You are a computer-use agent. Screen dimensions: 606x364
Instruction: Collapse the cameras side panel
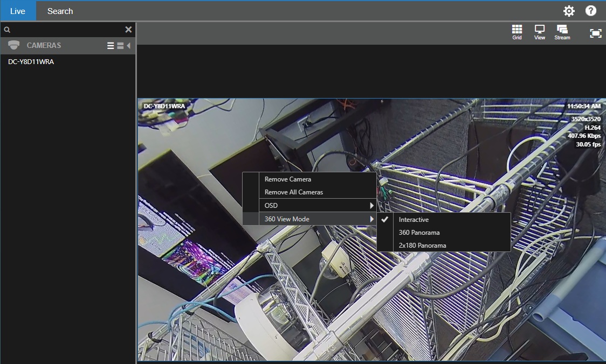click(x=129, y=46)
